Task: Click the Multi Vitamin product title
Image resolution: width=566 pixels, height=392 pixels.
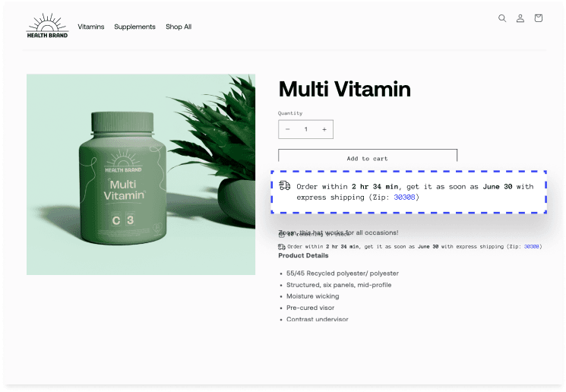Action: point(345,89)
